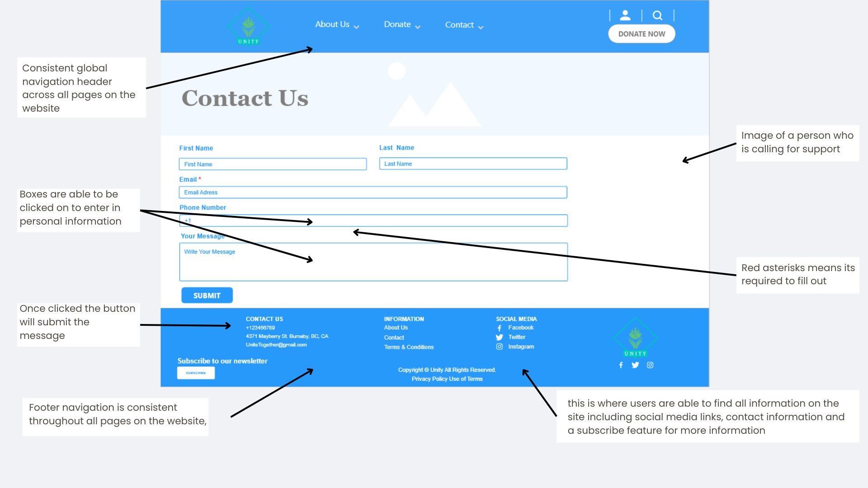Screen dimensions: 868x488
Task: Open About Us in footer navigation
Action: coord(395,328)
